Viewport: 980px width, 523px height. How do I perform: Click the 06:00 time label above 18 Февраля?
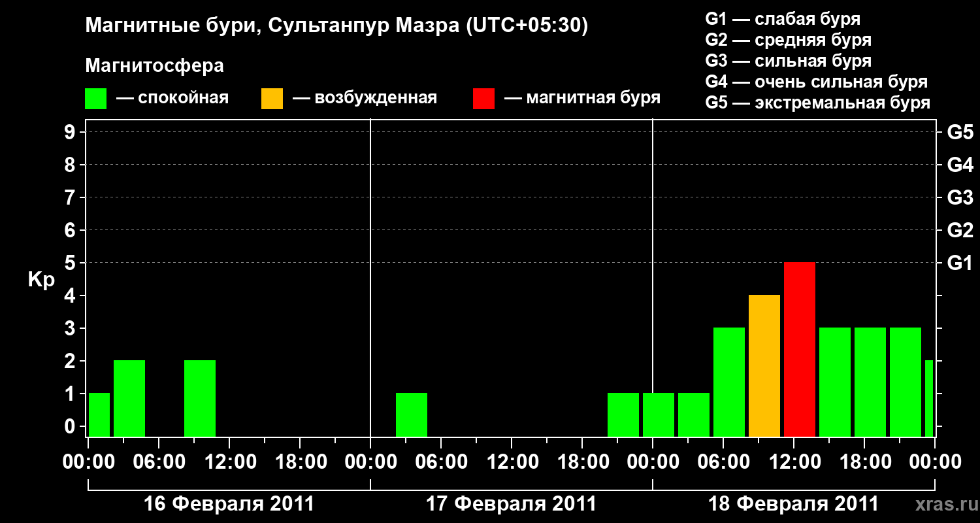[723, 462]
